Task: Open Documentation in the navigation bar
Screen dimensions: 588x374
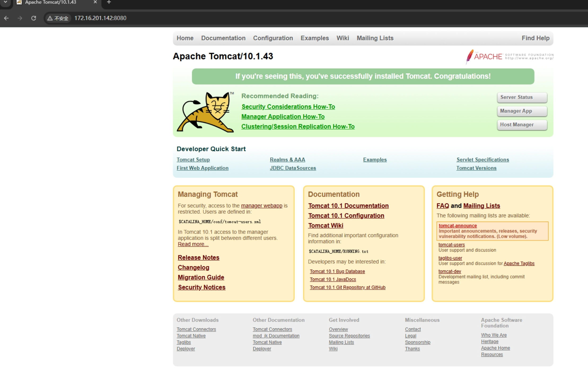Action: coord(223,38)
